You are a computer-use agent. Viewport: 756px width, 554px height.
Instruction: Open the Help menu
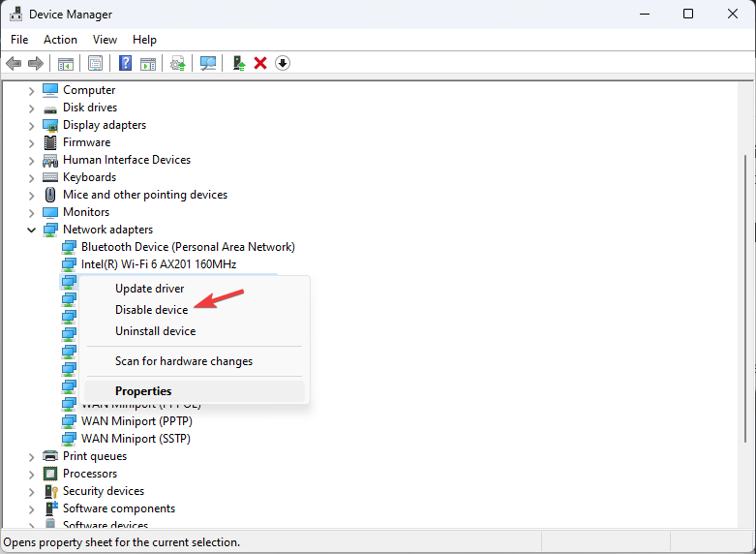pos(144,40)
